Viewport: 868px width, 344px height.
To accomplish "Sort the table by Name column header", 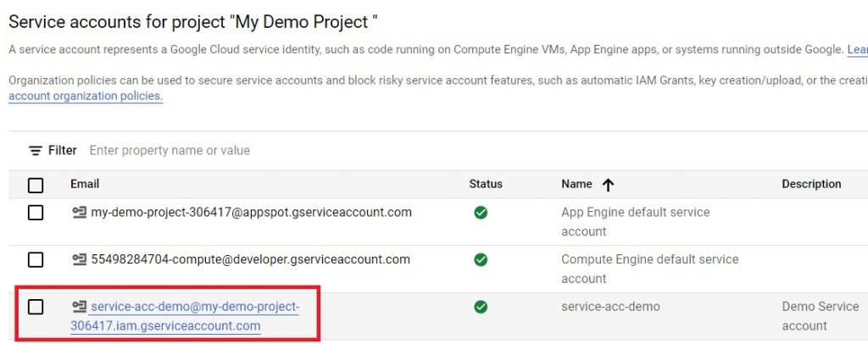I will pyautogui.click(x=576, y=184).
